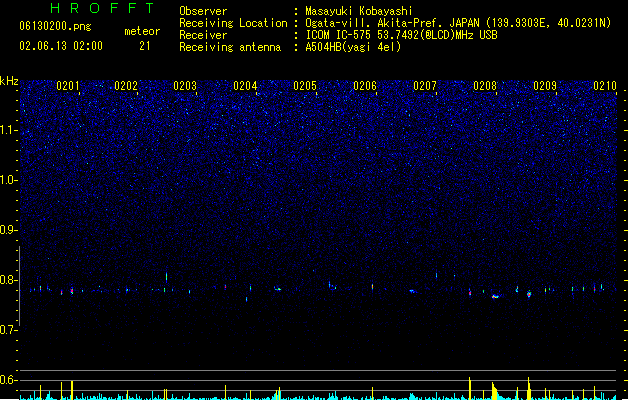Click the 0.9 kHz axis label
The image size is (629, 400).
click(9, 230)
